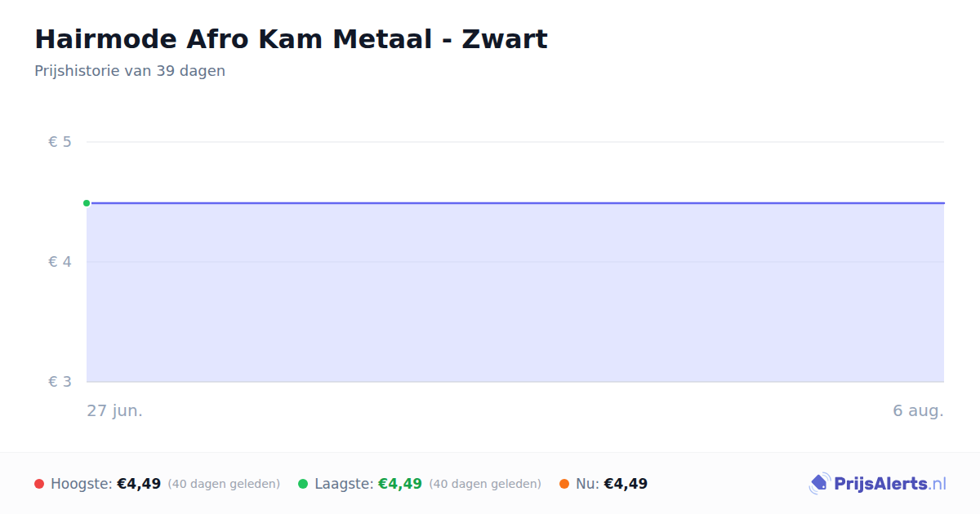Viewport: 980px width, 514px height.
Task: Click the € 3 axis label
Action: 60,382
